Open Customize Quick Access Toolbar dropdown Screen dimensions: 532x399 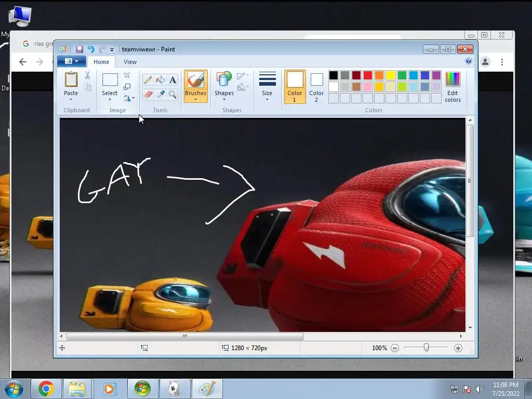tap(112, 50)
